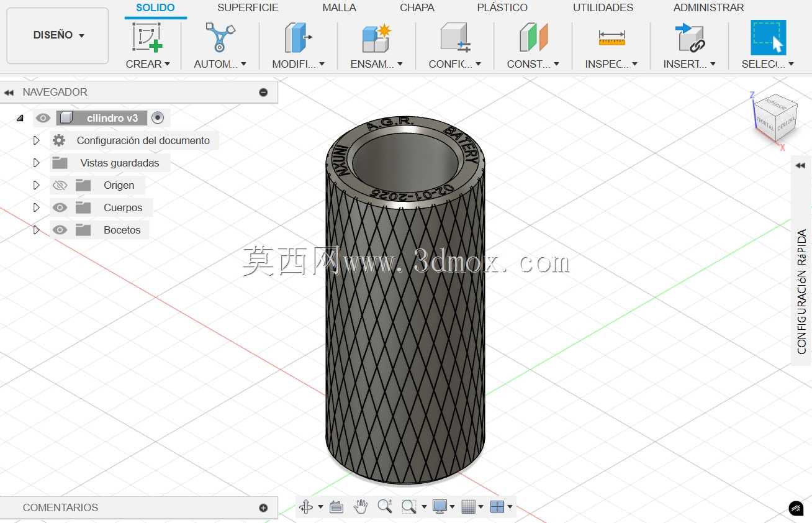Collapse the cilindro v3 root node
Viewport: 812px width, 523px height.
pos(20,118)
